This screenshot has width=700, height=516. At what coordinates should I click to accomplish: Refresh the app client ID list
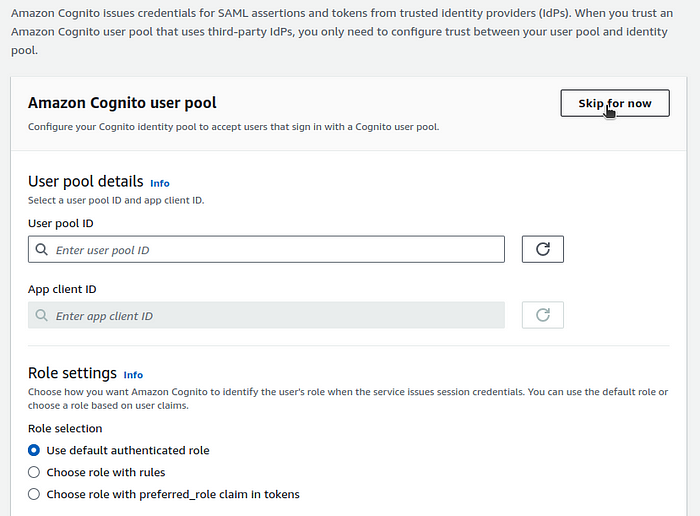coord(543,316)
